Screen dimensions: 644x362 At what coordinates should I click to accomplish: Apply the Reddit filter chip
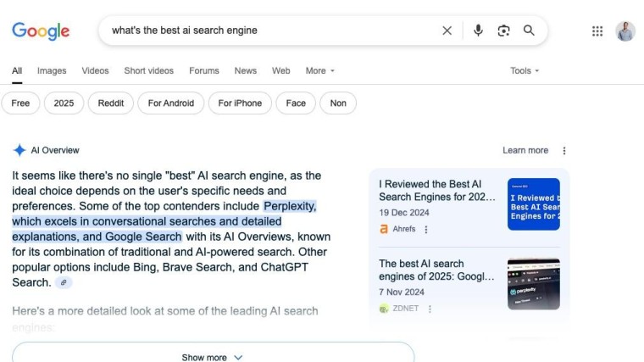click(x=111, y=103)
